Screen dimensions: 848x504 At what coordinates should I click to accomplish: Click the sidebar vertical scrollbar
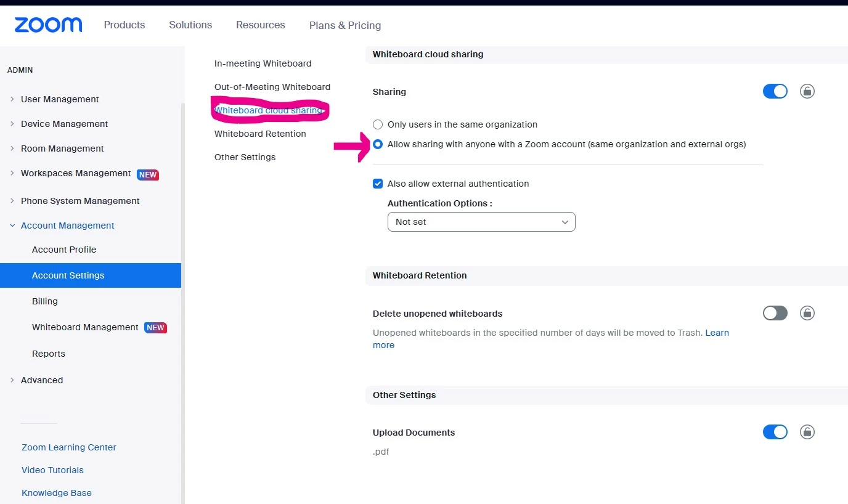pyautogui.click(x=182, y=302)
